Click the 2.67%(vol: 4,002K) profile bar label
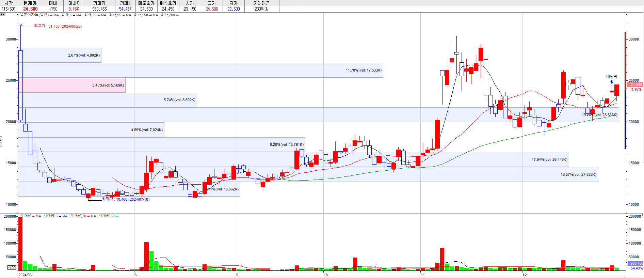This screenshot has height=278, width=644. pos(84,55)
